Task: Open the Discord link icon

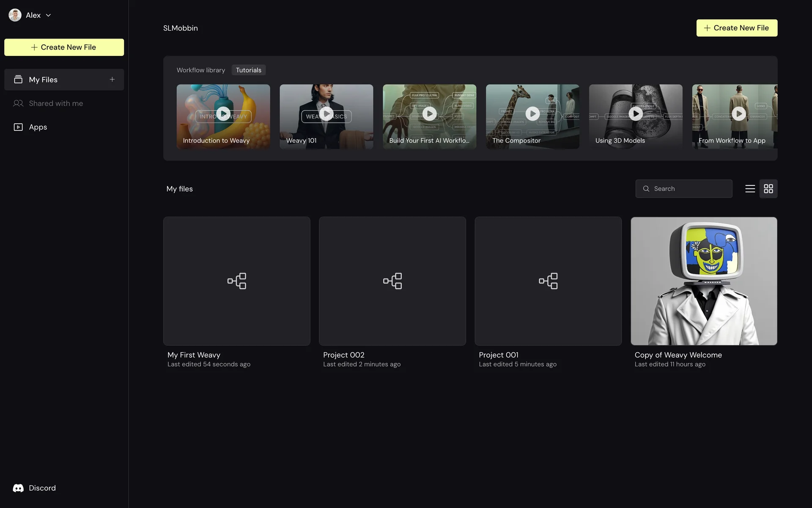Action: click(x=18, y=488)
